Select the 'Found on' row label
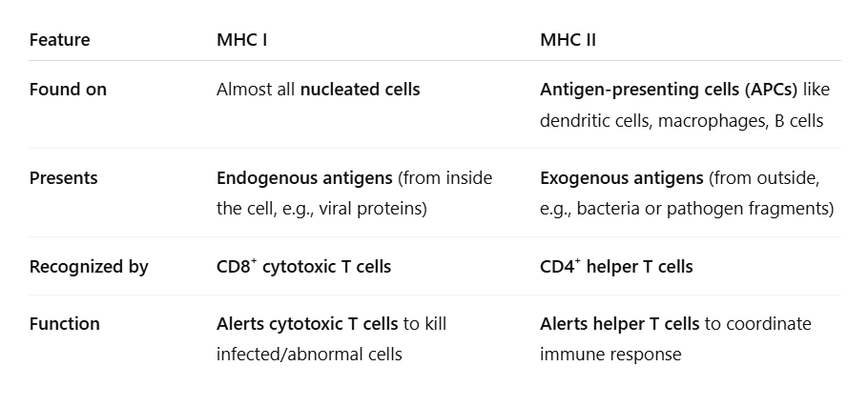Image resolution: width=868 pixels, height=407 pixels. point(68,90)
